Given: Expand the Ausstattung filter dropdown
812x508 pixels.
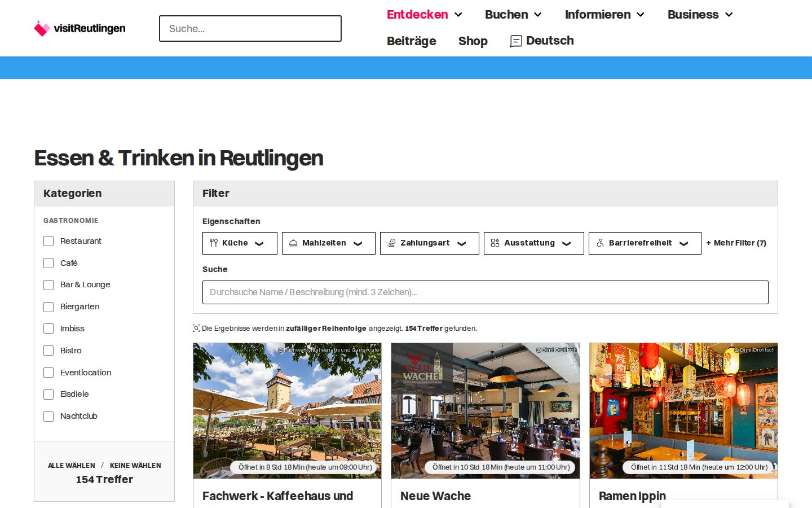Looking at the screenshot, I should pos(534,243).
